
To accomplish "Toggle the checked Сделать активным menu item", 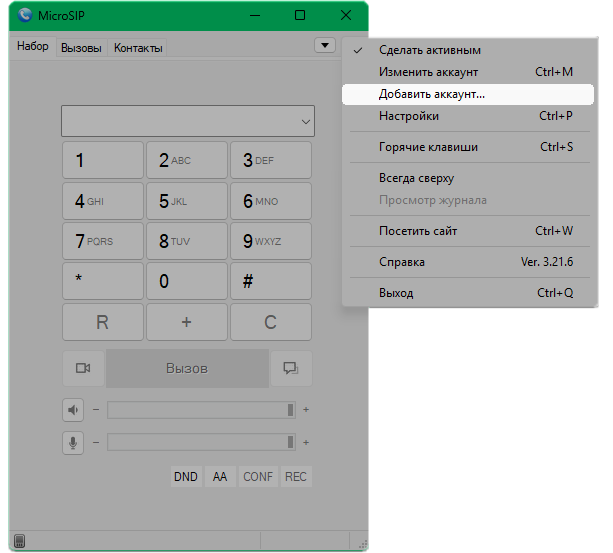I will [468, 50].
